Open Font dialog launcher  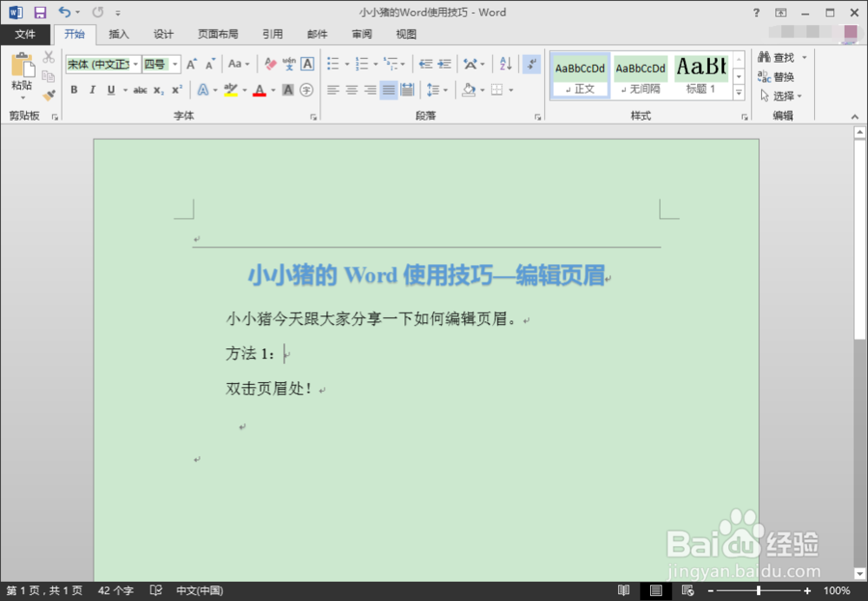click(x=313, y=117)
